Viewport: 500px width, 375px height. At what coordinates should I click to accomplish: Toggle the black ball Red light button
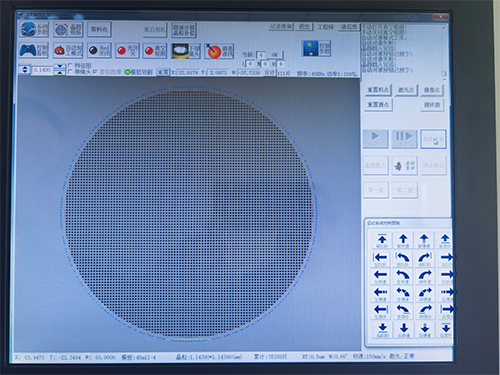99,50
